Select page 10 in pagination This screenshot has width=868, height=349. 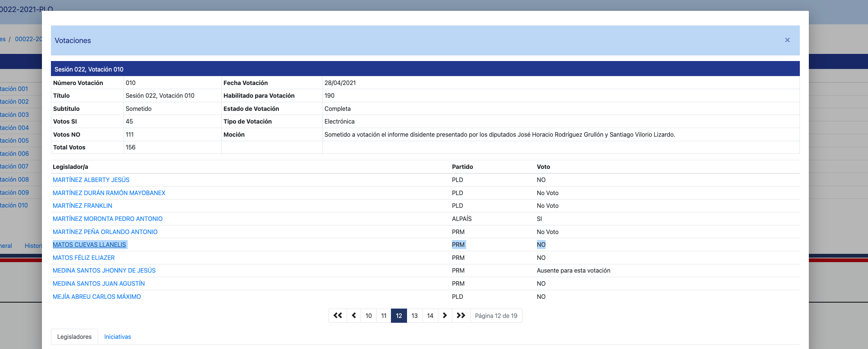pos(368,316)
